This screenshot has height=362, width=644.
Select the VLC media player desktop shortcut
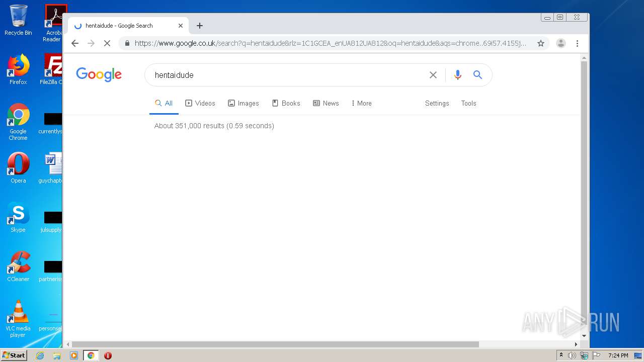(x=18, y=319)
